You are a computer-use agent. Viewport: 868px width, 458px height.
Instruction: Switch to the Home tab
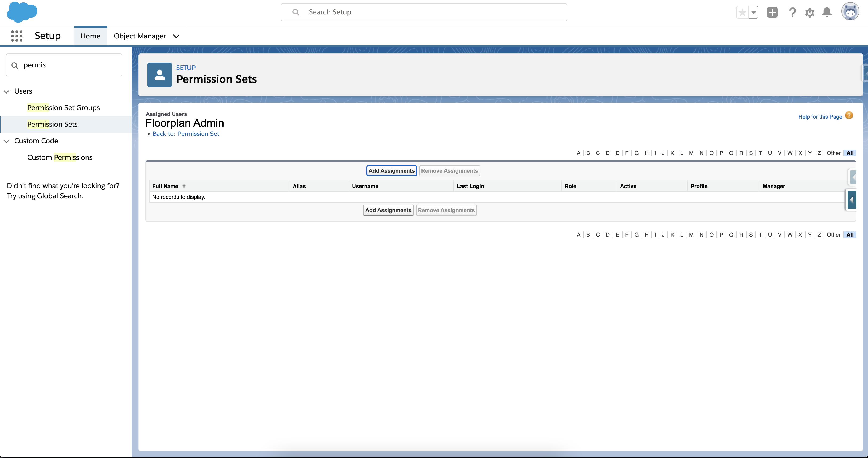90,35
